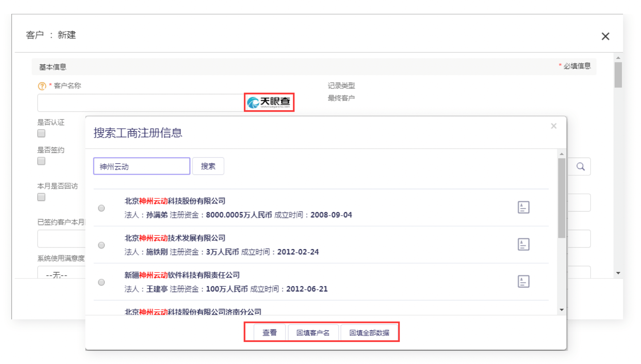Click the 基本信息 section header
Viewport: 641px width, 364px height.
click(x=53, y=67)
